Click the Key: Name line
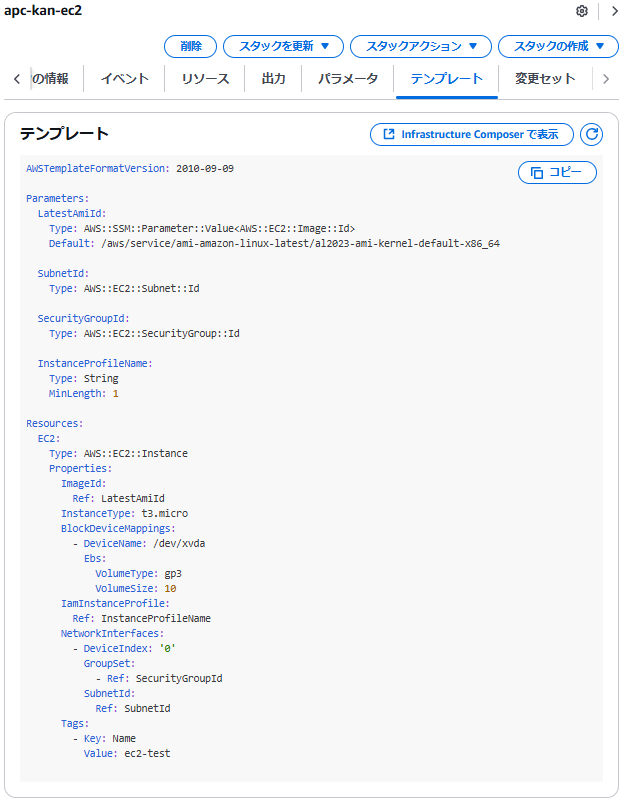The image size is (626, 804). (x=110, y=738)
